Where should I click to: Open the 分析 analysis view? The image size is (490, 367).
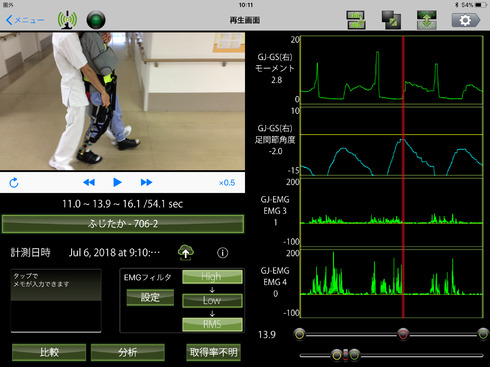click(x=127, y=352)
